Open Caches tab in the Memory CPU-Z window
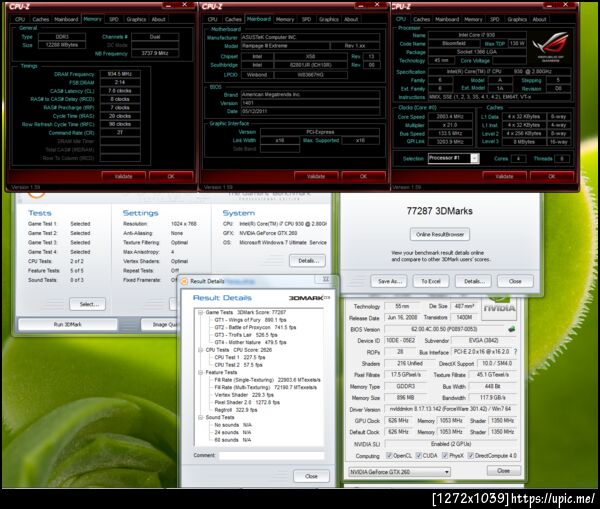Screen dimensions: 600x509 [41, 19]
